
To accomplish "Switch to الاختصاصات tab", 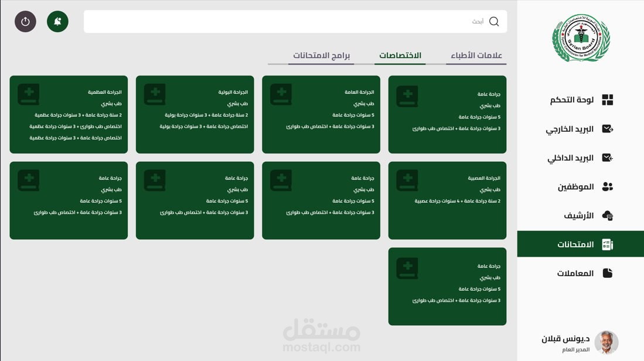I will point(400,56).
